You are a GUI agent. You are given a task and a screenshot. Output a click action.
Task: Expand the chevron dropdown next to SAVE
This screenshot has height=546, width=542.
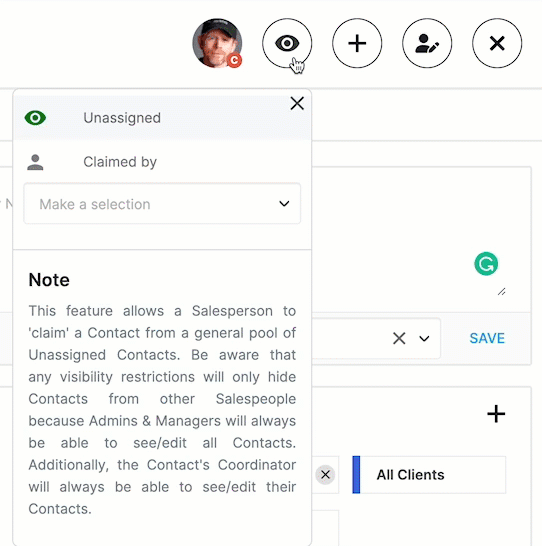424,338
